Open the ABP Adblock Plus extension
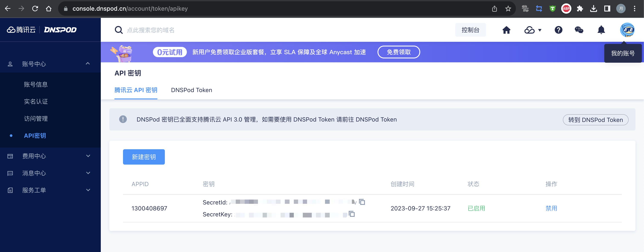The width and height of the screenshot is (644, 252). [x=566, y=9]
